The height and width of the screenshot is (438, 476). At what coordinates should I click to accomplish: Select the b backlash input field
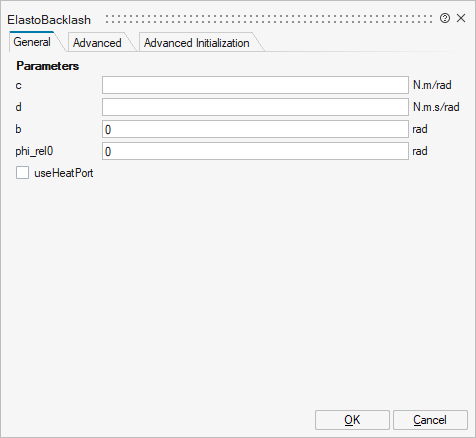255,129
